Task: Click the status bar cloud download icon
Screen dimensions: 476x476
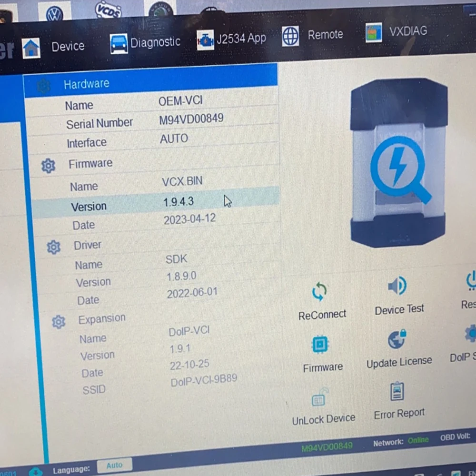Action: tap(36, 472)
